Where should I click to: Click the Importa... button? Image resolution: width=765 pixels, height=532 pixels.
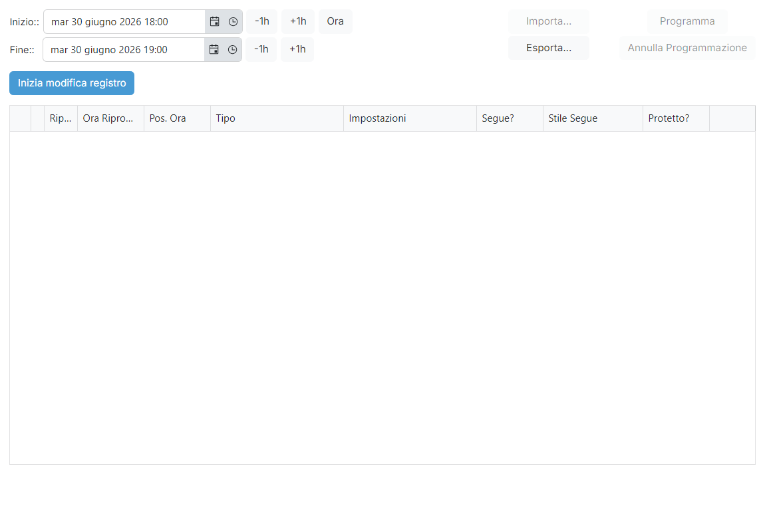[548, 21]
